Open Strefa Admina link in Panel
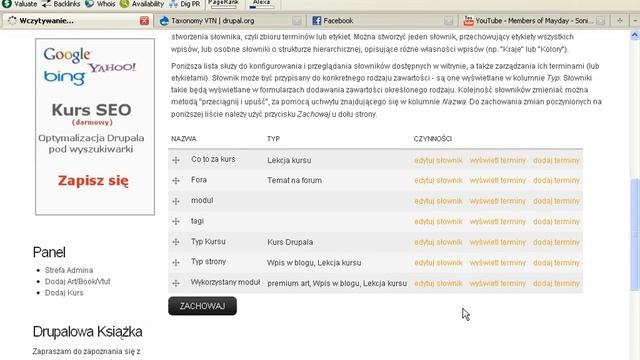640x360 pixels. (69, 270)
